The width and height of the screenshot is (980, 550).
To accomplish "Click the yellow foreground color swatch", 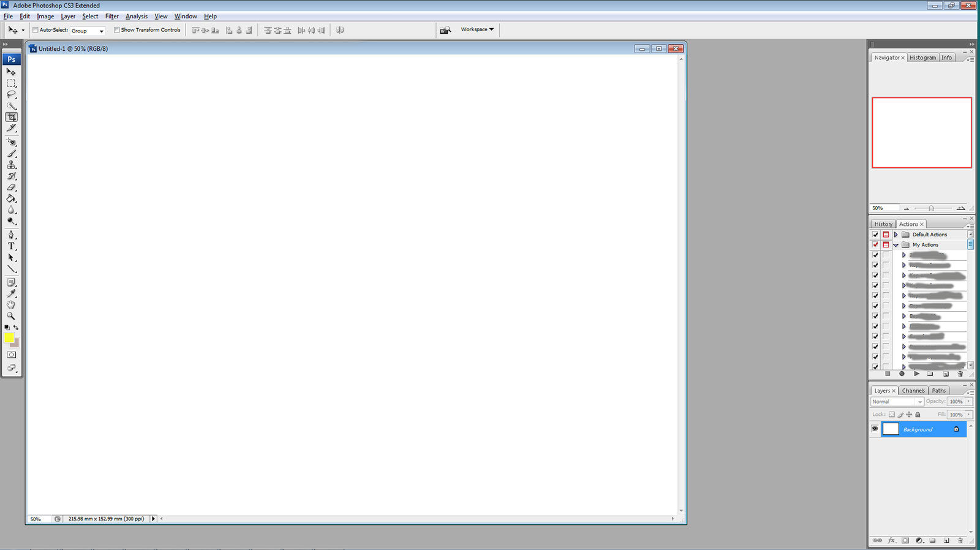I will tap(9, 337).
